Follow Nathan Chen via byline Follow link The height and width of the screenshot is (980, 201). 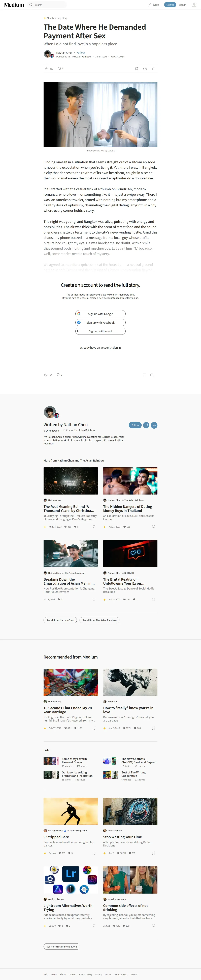coord(81,52)
